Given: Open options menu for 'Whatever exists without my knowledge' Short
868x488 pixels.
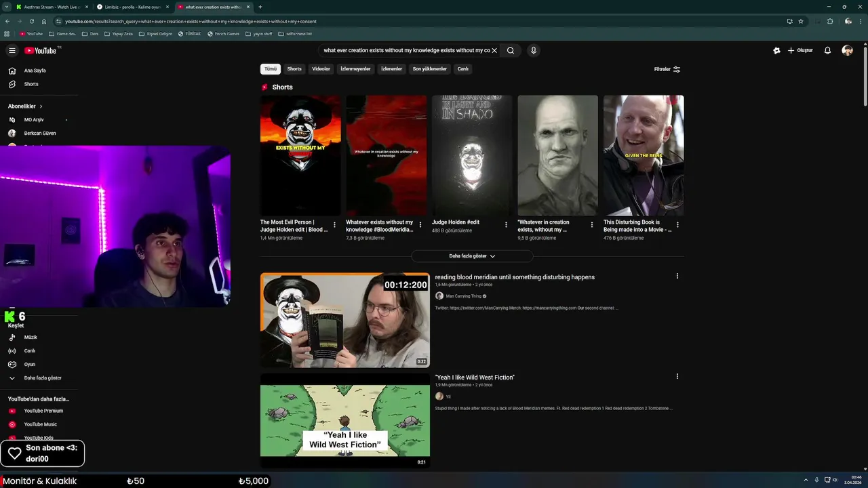Looking at the screenshot, I should [420, 225].
